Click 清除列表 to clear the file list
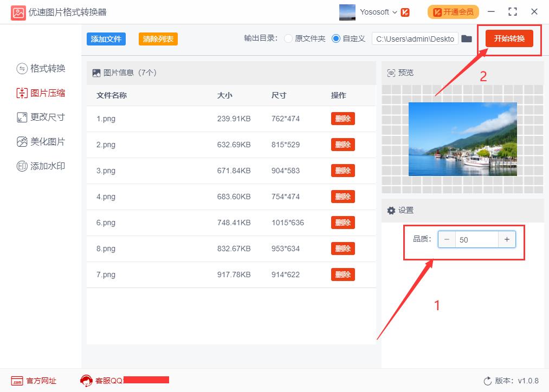Image resolution: width=549 pixels, height=392 pixels. (158, 39)
